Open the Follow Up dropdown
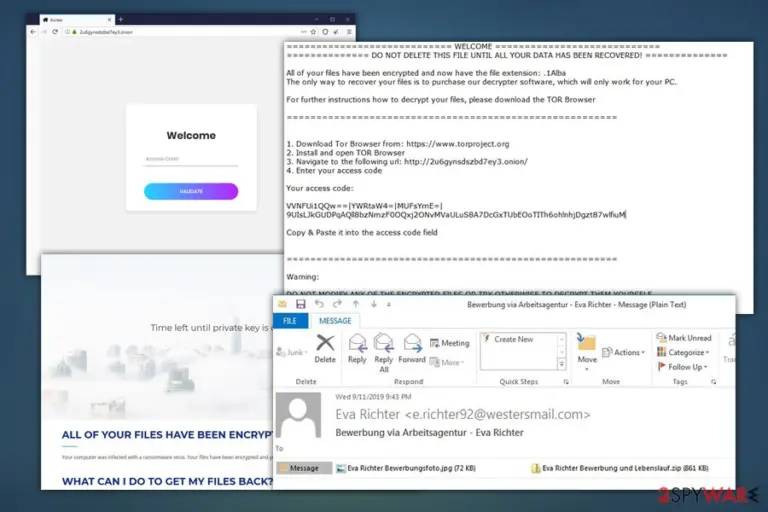The height and width of the screenshot is (512, 768). (x=682, y=366)
